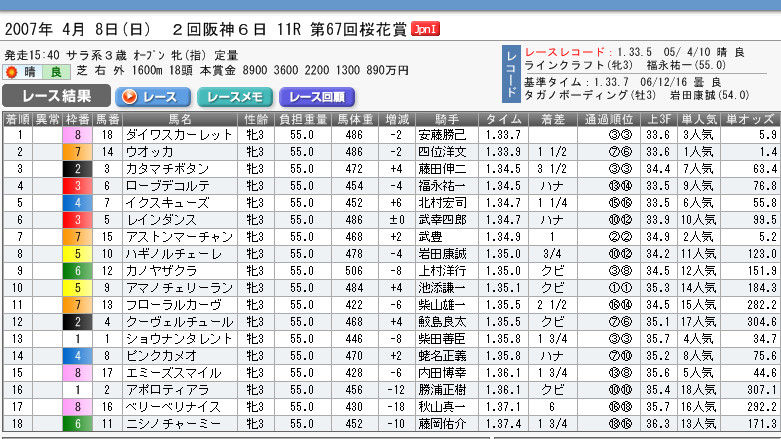Select horse name アポロティアラ

click(x=167, y=390)
